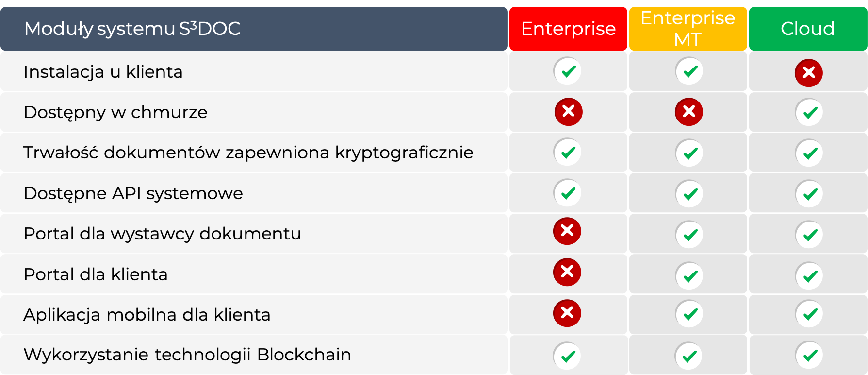Click Enterprise check for Trwałość dokumentów row
The height and width of the screenshot is (375, 868).
point(568,153)
